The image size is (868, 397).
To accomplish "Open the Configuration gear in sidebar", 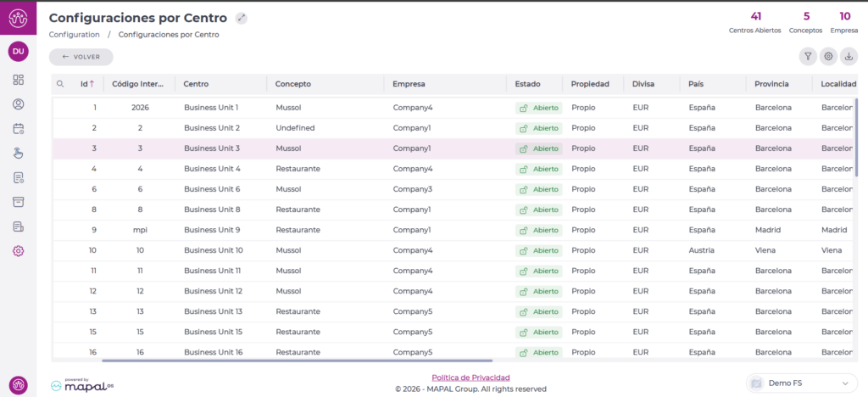I will point(19,251).
